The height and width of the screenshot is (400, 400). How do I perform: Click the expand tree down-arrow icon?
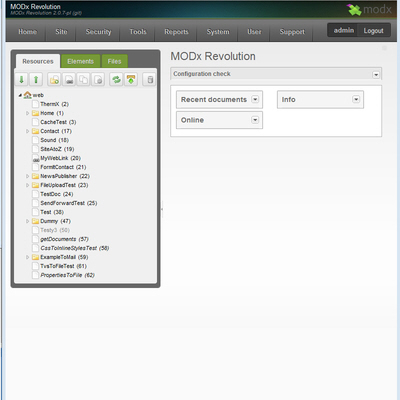(22, 80)
